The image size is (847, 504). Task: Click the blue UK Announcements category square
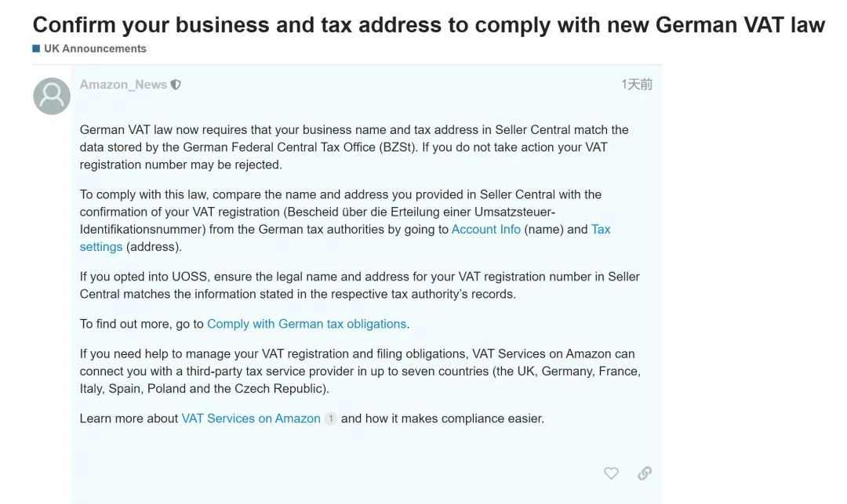click(36, 49)
